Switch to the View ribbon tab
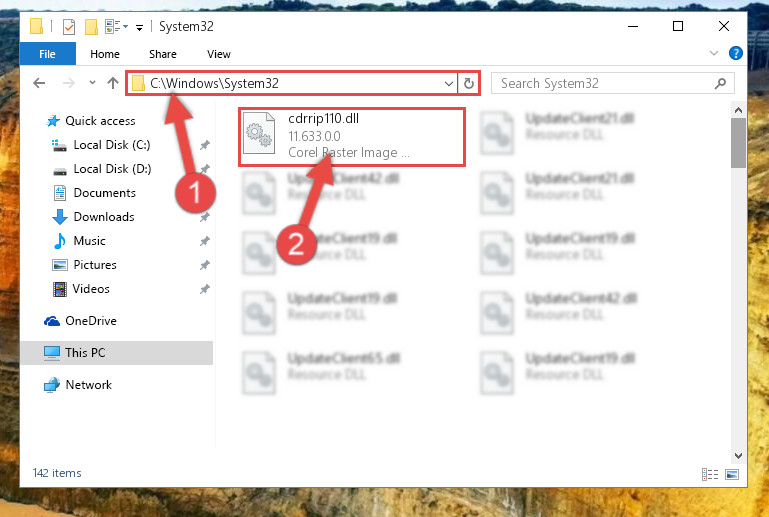The image size is (769, 517). 219,54
